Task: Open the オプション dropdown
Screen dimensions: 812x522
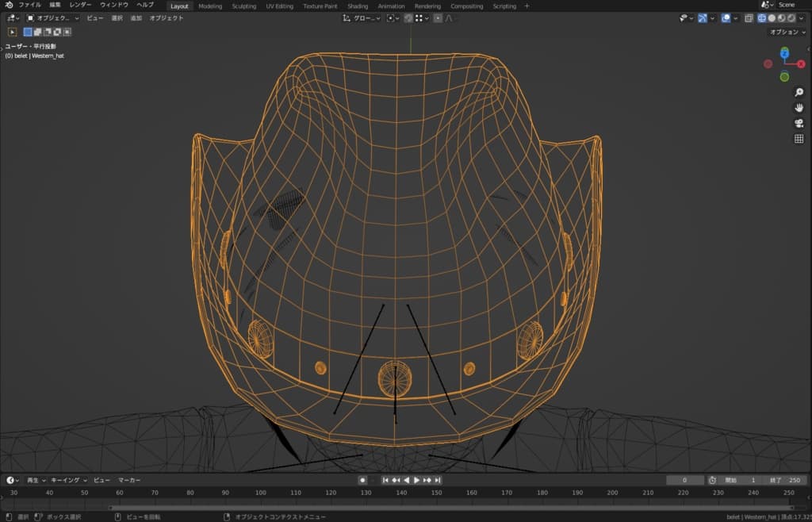Action: (x=787, y=32)
